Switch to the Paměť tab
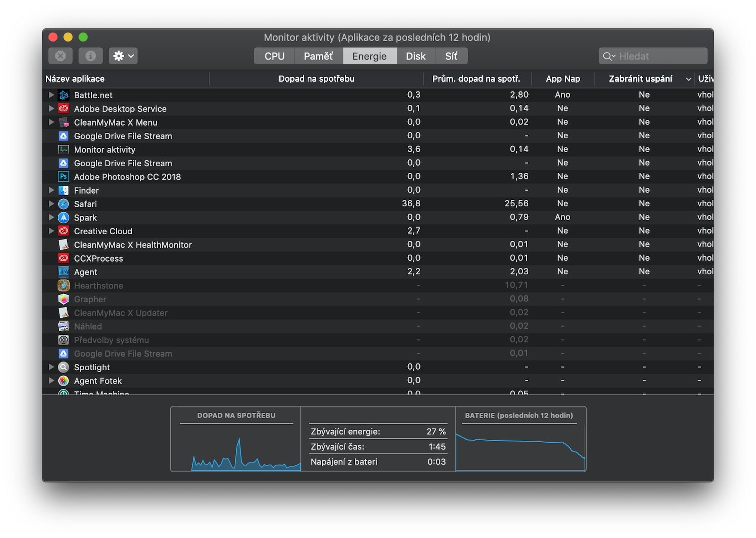Image resolution: width=756 pixels, height=538 pixels. pyautogui.click(x=318, y=56)
